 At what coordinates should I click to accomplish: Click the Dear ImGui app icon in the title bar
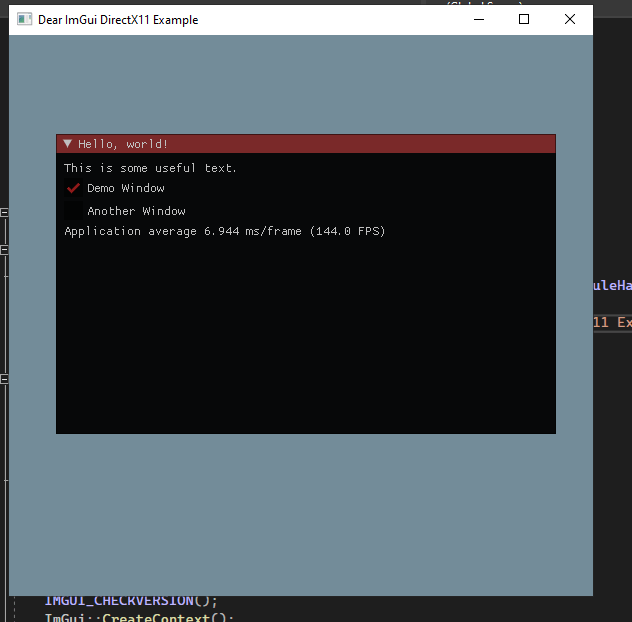pyautogui.click(x=24, y=19)
